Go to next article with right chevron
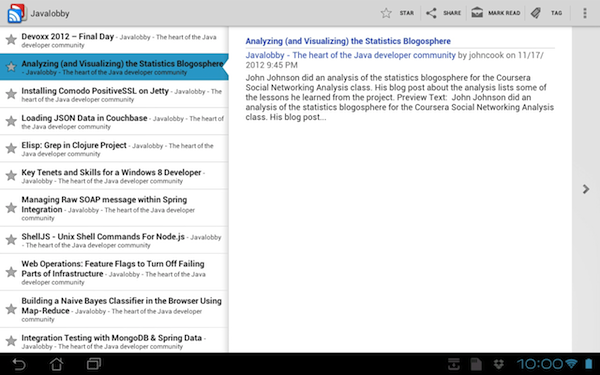The width and height of the screenshot is (600, 375). [x=586, y=189]
